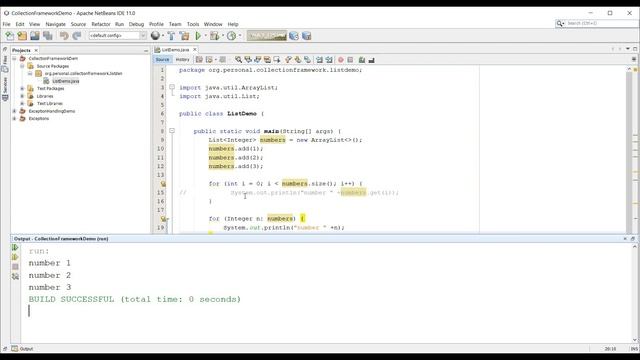Expand the ExceptionHandlingDemo project node

click(x=15, y=111)
